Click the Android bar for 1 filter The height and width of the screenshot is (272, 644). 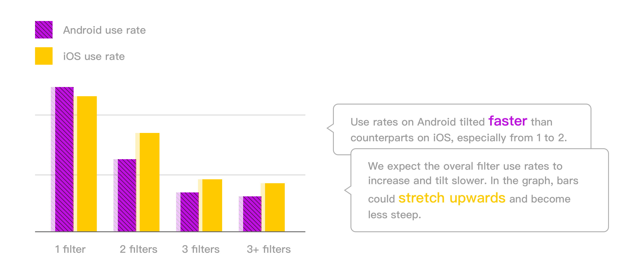click(x=64, y=159)
